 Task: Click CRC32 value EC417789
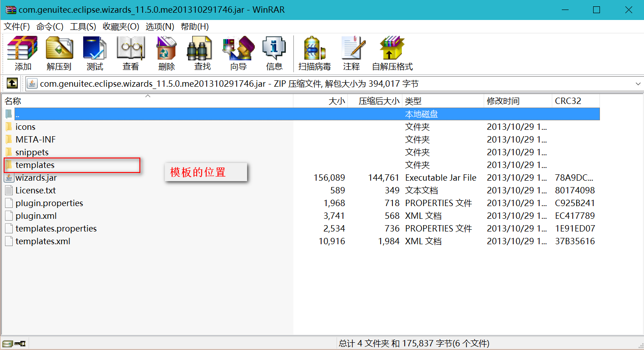click(575, 216)
